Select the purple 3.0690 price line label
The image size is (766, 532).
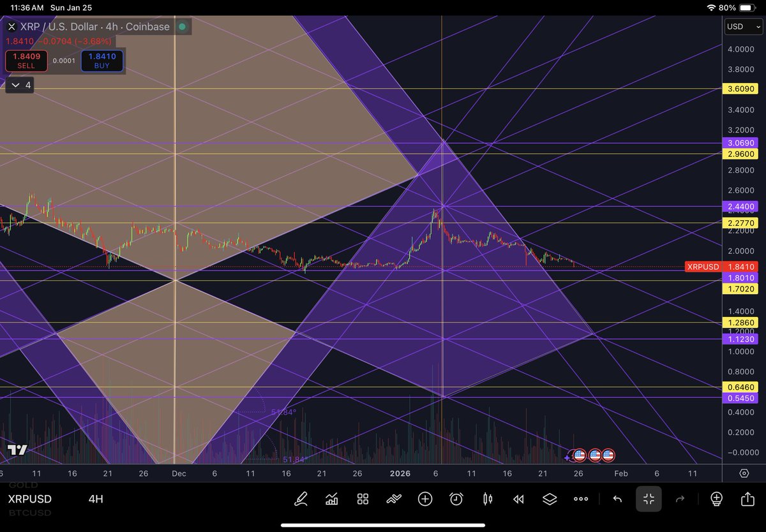(x=740, y=143)
